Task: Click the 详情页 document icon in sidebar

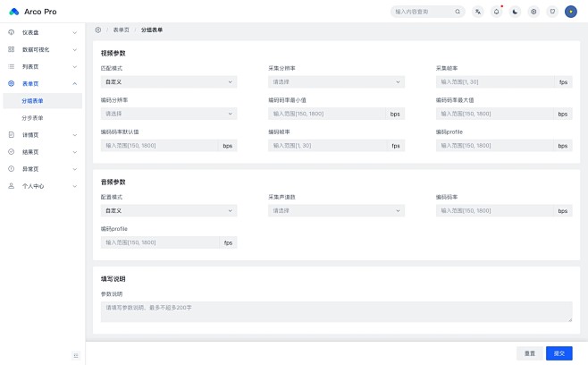Action: (12, 134)
